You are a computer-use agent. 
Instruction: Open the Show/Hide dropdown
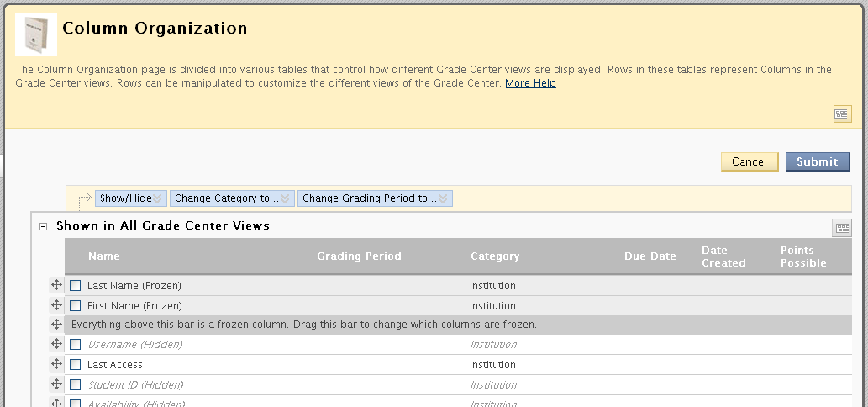click(x=130, y=198)
